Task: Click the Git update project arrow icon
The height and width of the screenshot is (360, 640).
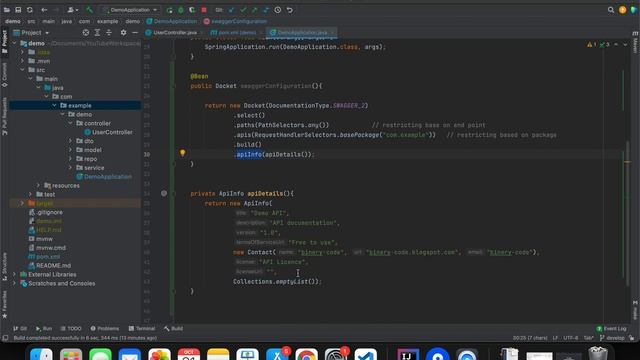Action: (x=231, y=10)
